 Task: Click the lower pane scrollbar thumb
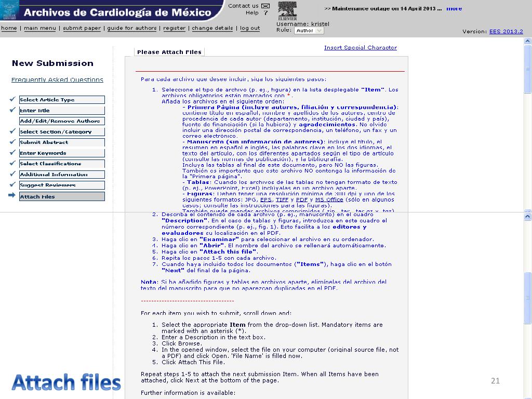point(528,298)
